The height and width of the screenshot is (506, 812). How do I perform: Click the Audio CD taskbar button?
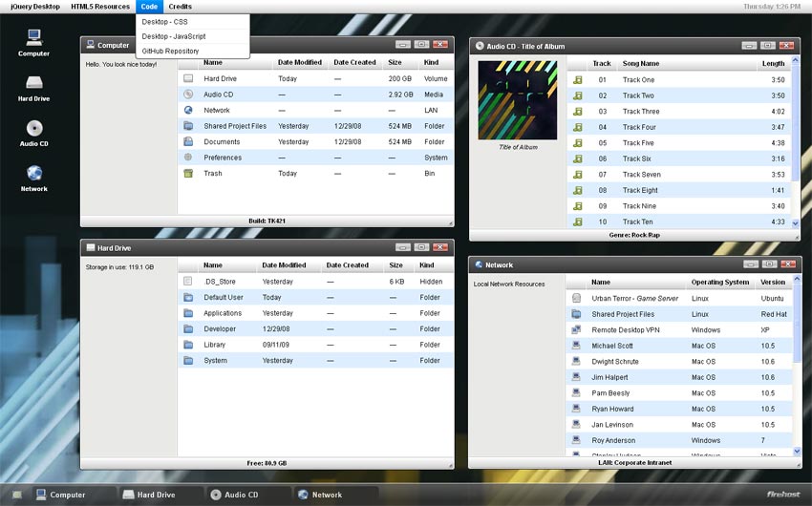click(243, 495)
